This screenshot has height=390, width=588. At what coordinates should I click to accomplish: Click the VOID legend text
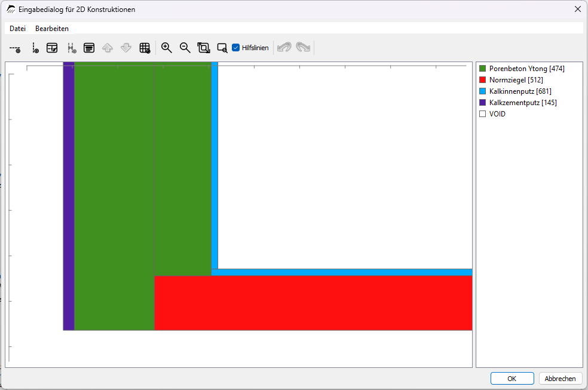click(x=497, y=114)
